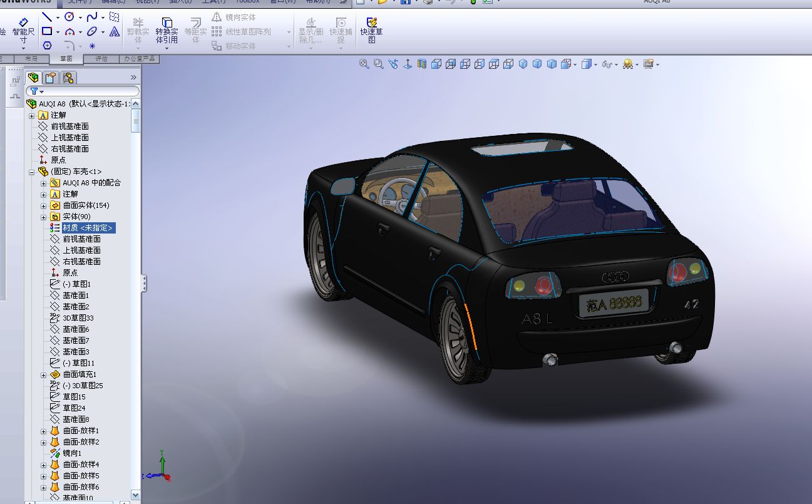Click Zoom to Fit in view toolbar

364,64
